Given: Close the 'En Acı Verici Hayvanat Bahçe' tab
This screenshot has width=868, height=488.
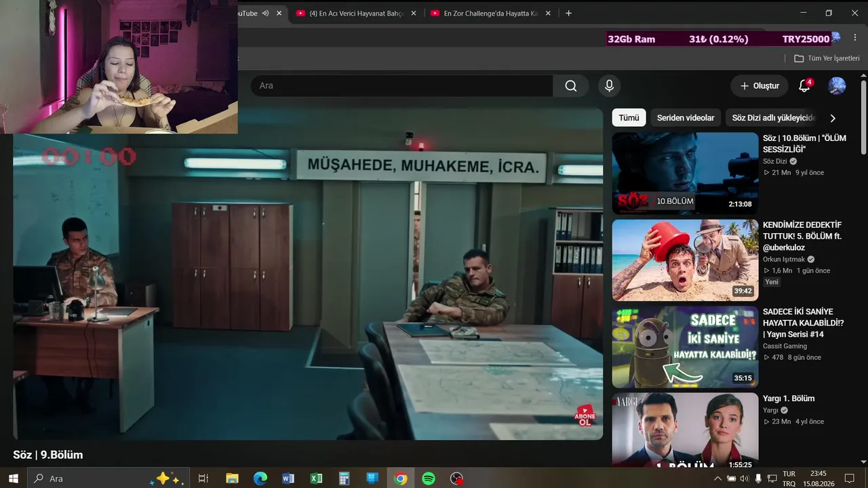Looking at the screenshot, I should (414, 13).
